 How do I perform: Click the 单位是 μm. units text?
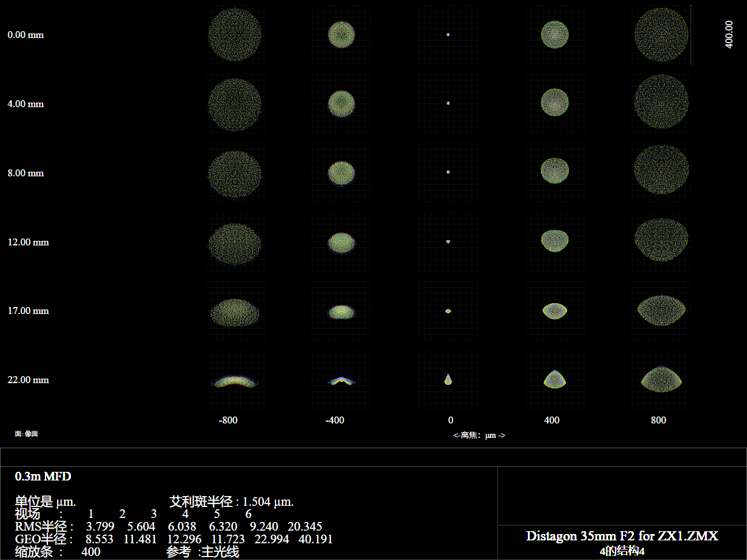[x=46, y=502]
